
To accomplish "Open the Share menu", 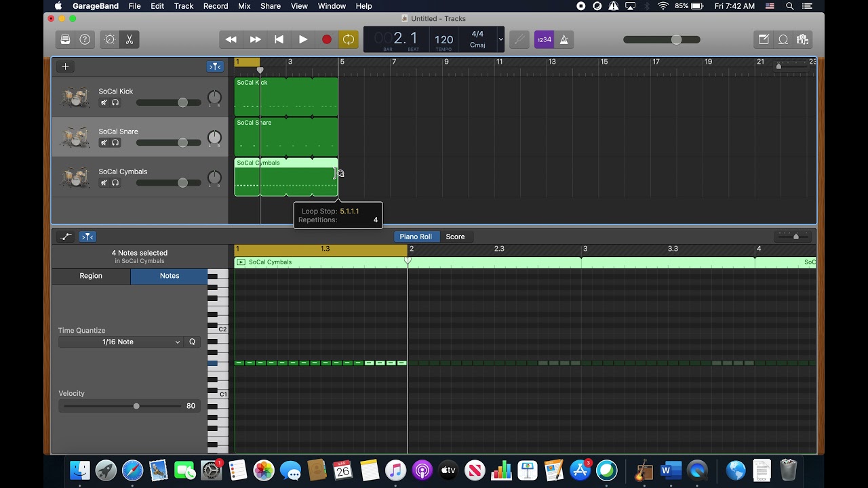I will [271, 6].
